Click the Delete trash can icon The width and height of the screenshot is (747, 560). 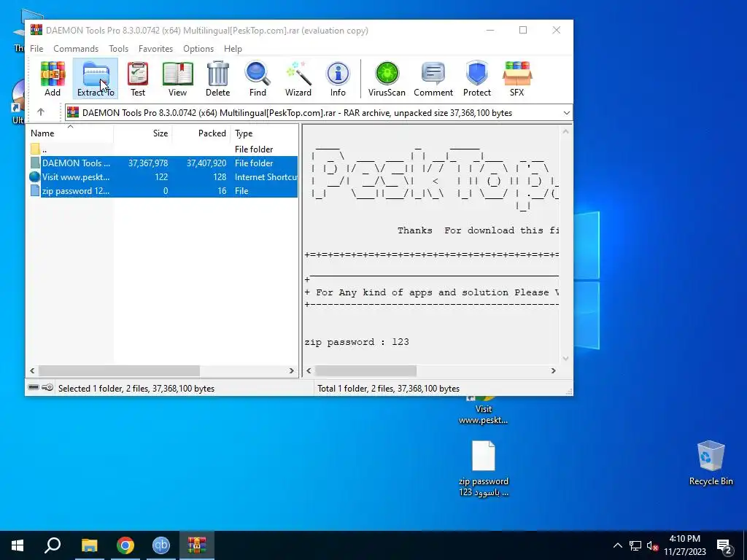tap(217, 79)
